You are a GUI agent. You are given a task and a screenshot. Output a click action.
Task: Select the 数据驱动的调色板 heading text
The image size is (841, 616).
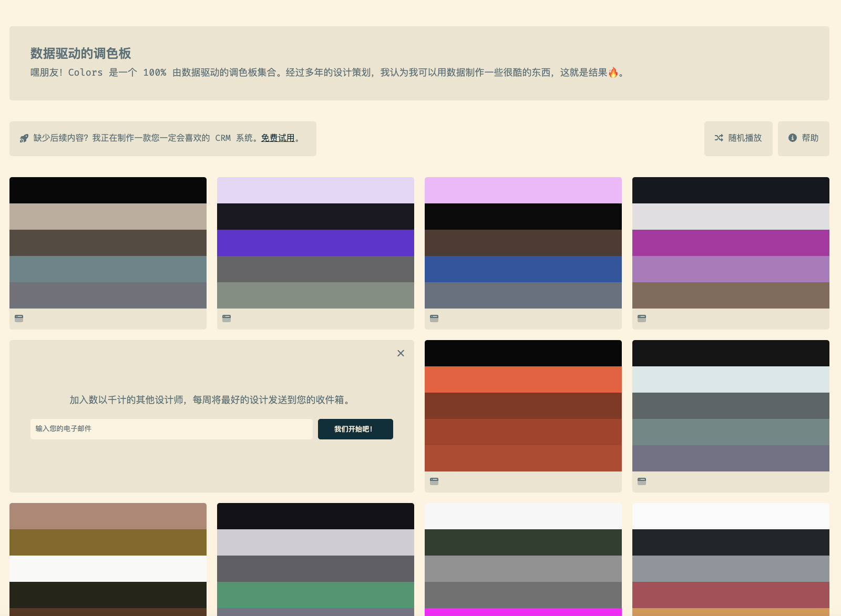point(80,54)
